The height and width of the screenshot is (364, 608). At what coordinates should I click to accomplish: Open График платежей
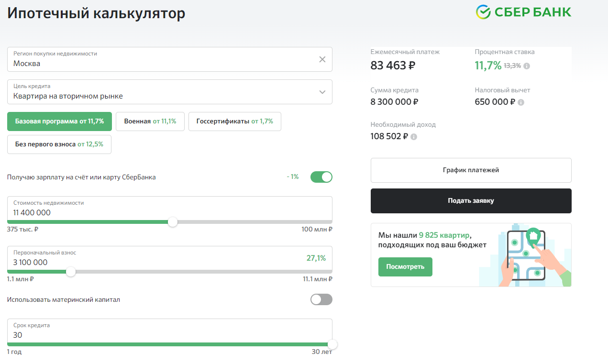coord(471,170)
